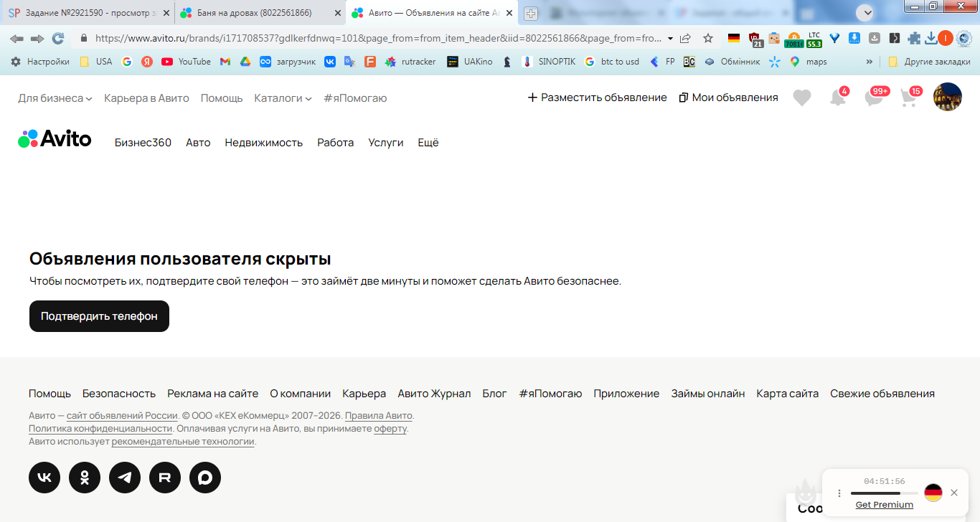
Task: Open browser extensions puzzle icon
Action: (x=914, y=38)
